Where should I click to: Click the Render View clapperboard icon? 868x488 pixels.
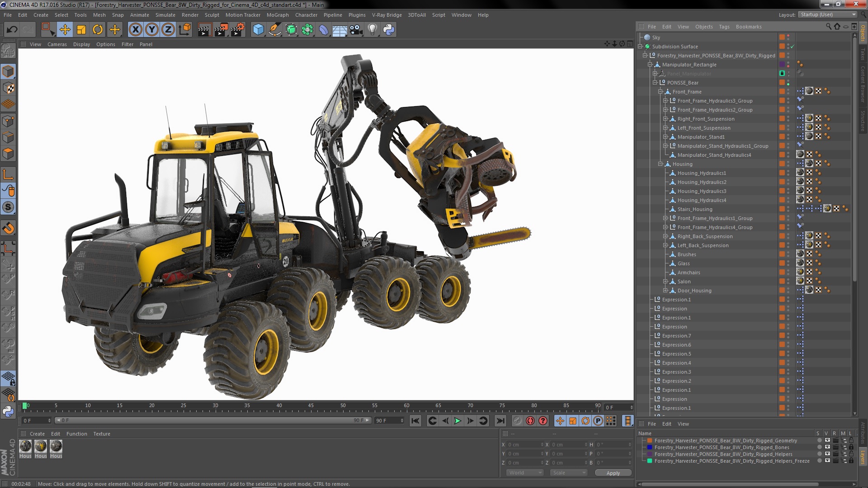[204, 30]
